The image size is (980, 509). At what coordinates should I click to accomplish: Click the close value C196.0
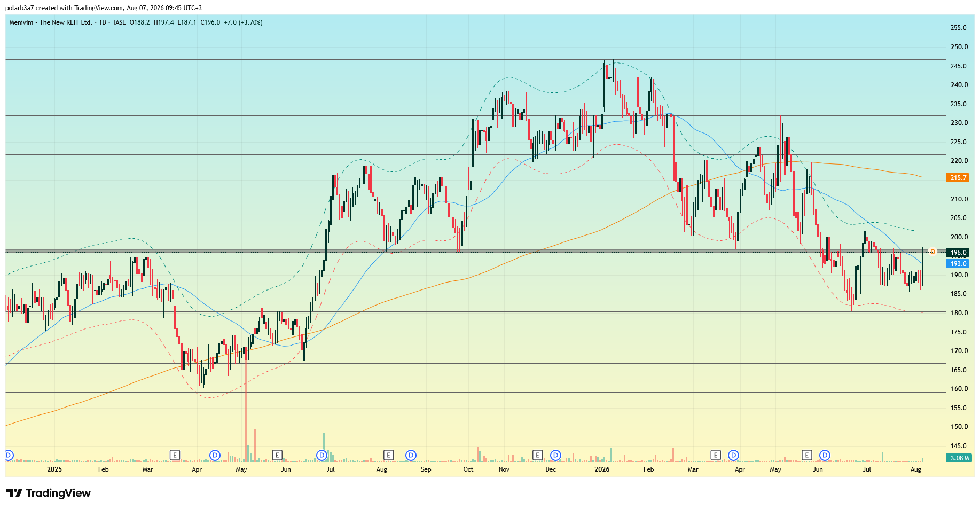click(x=210, y=22)
